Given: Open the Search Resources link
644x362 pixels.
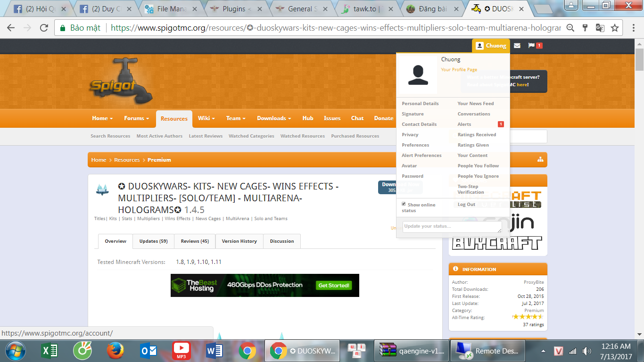Looking at the screenshot, I should click(110, 136).
